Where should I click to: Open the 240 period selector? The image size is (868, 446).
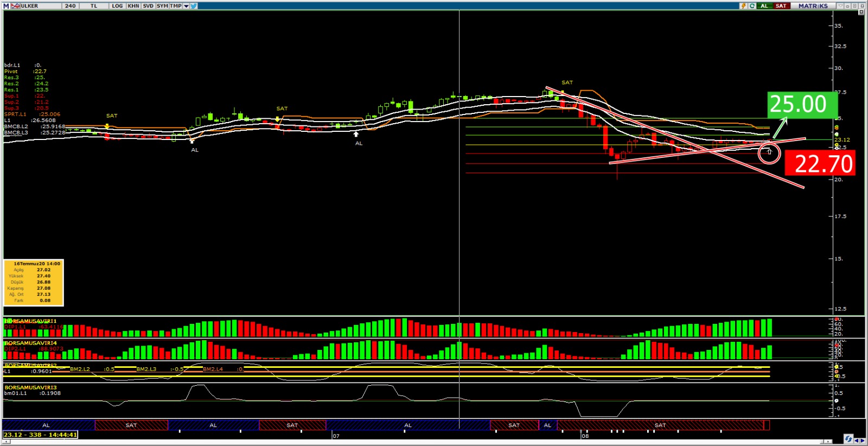pyautogui.click(x=71, y=6)
